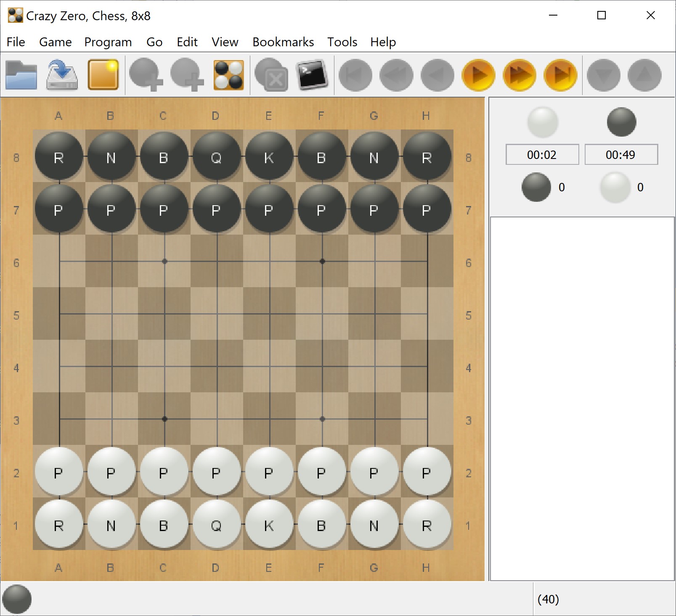Image resolution: width=676 pixels, height=616 pixels.
Task: Open file with folder toolbar icon
Action: click(21, 75)
